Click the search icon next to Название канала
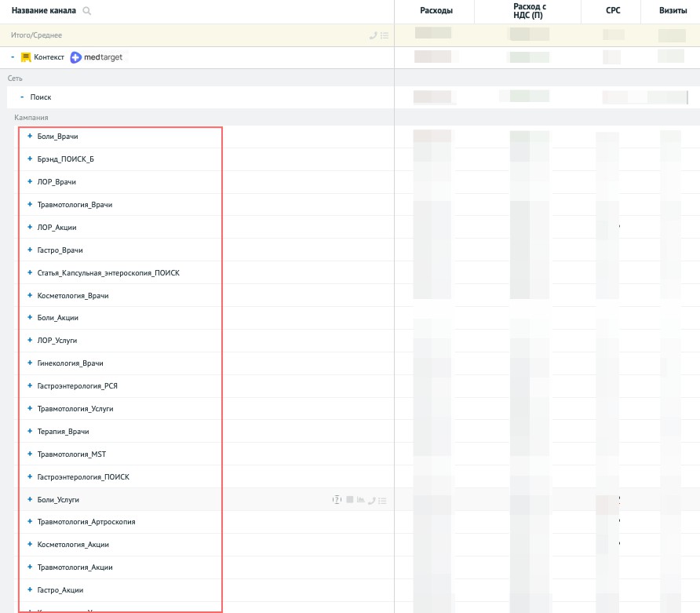The height and width of the screenshot is (613, 700). pos(86,11)
